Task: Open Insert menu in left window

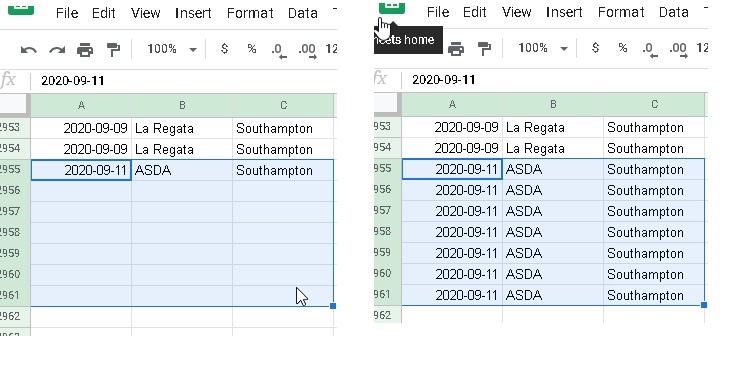Action: (193, 13)
